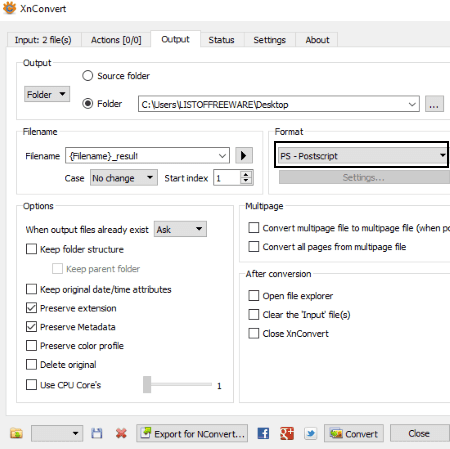This screenshot has height=449, width=450.
Task: Open PS - Postscript format dropdown
Action: 362,156
